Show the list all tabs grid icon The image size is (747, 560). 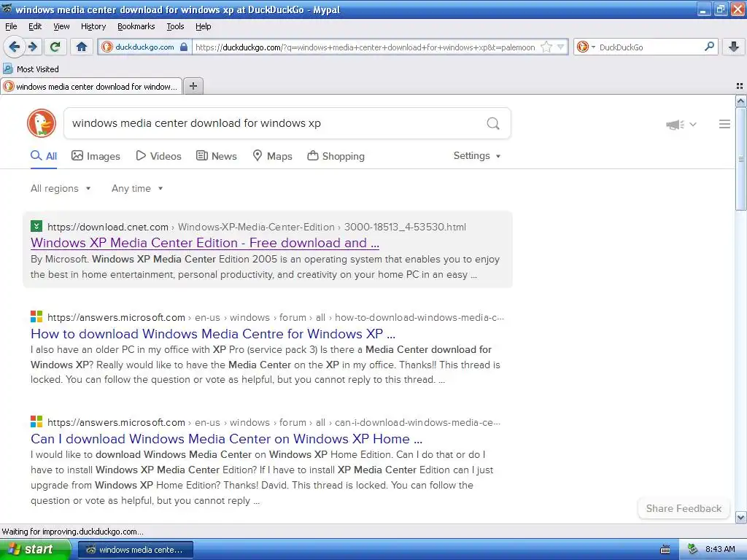tap(740, 86)
